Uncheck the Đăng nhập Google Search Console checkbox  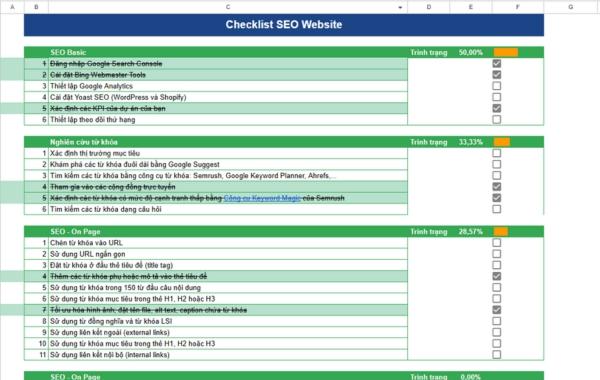[497, 64]
